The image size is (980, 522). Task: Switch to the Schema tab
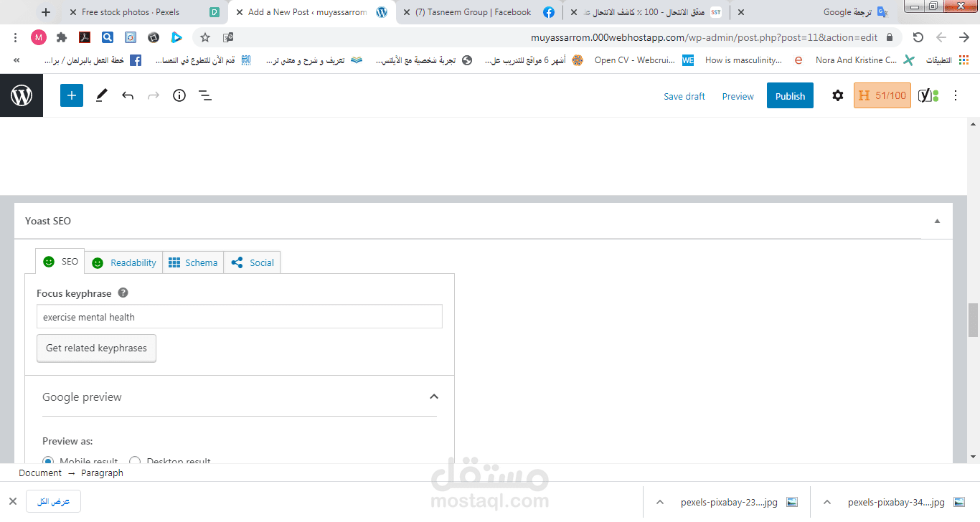193,262
